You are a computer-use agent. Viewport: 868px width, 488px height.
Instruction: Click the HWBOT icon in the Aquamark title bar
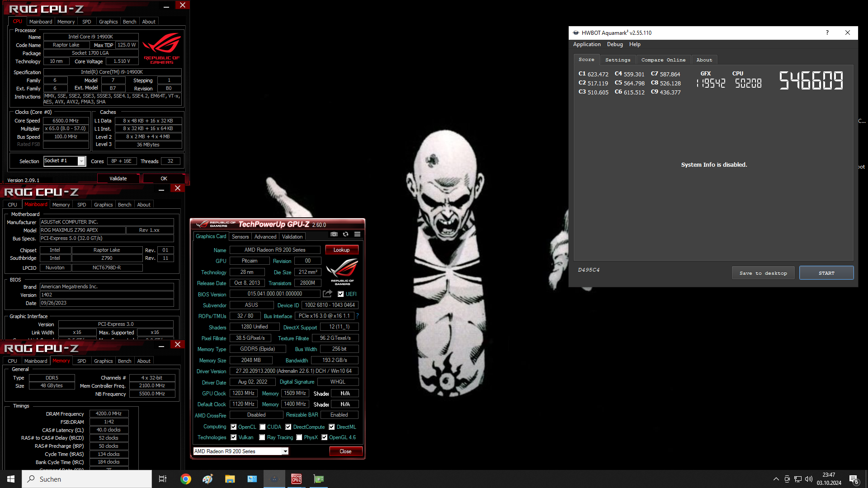(x=576, y=33)
